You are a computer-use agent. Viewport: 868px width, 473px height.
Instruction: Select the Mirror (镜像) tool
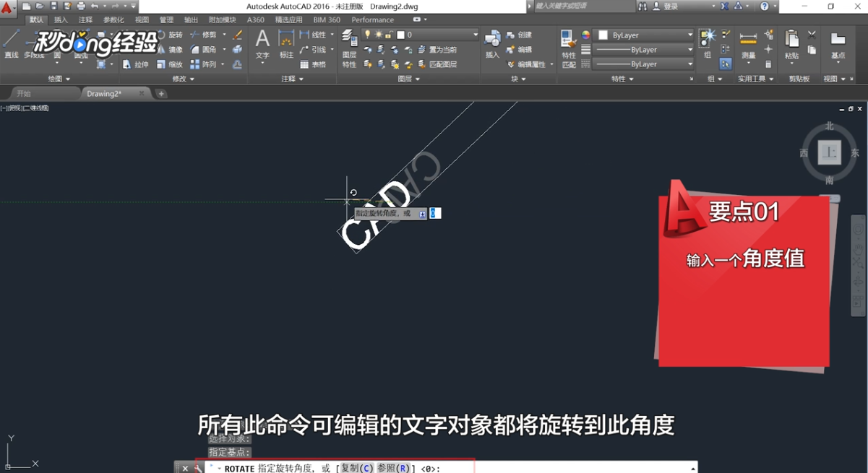pos(175,49)
